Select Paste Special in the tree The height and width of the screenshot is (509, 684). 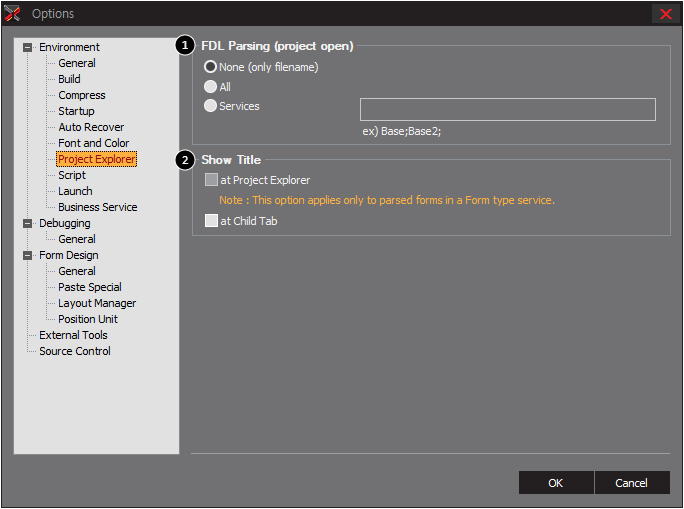[90, 287]
